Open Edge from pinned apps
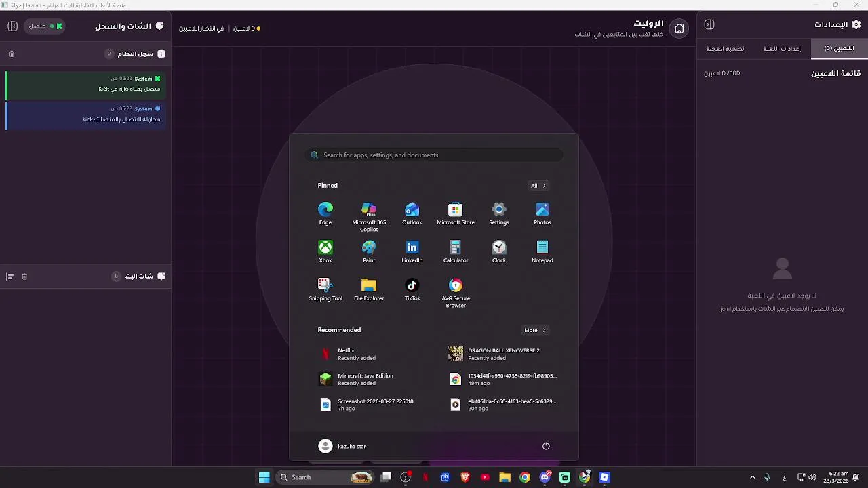Screen dimensions: 868x488 325,213
